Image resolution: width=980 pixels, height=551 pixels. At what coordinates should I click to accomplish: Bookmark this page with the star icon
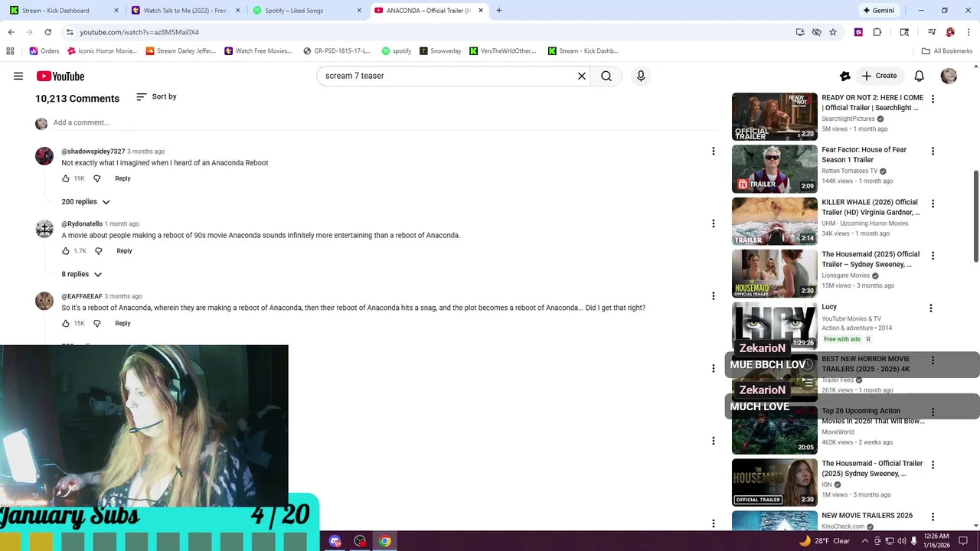(x=833, y=32)
